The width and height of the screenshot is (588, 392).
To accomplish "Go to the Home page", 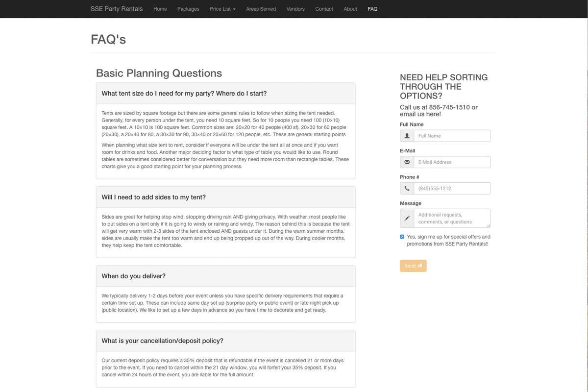I will (x=160, y=9).
